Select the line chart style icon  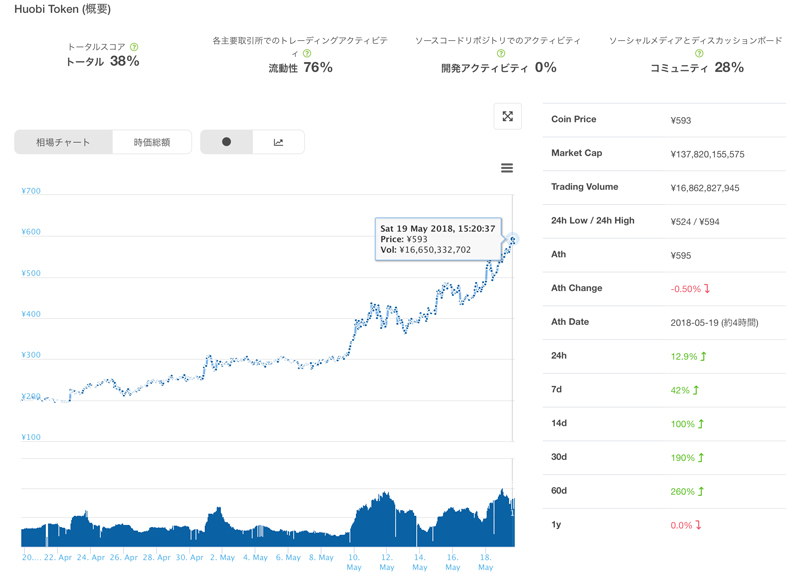pyautogui.click(x=279, y=142)
